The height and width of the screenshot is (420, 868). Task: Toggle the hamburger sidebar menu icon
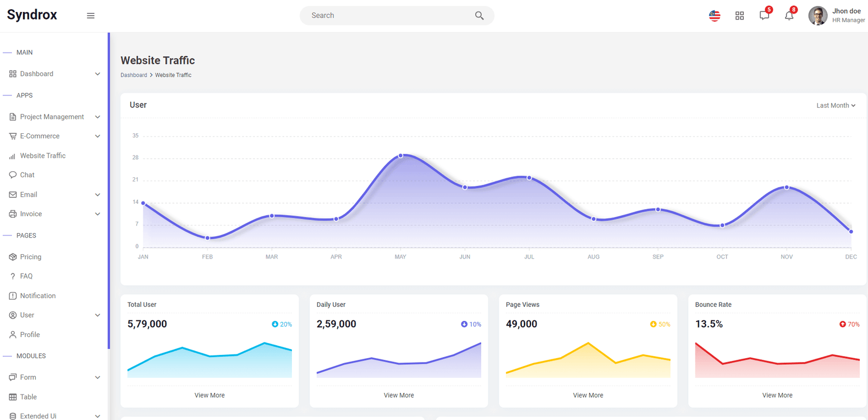pyautogui.click(x=91, y=16)
